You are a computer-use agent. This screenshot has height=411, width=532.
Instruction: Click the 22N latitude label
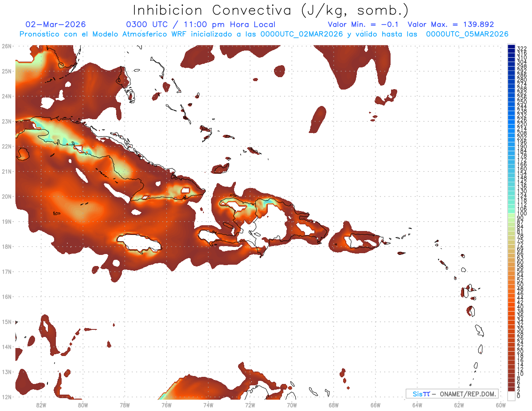click(7, 146)
